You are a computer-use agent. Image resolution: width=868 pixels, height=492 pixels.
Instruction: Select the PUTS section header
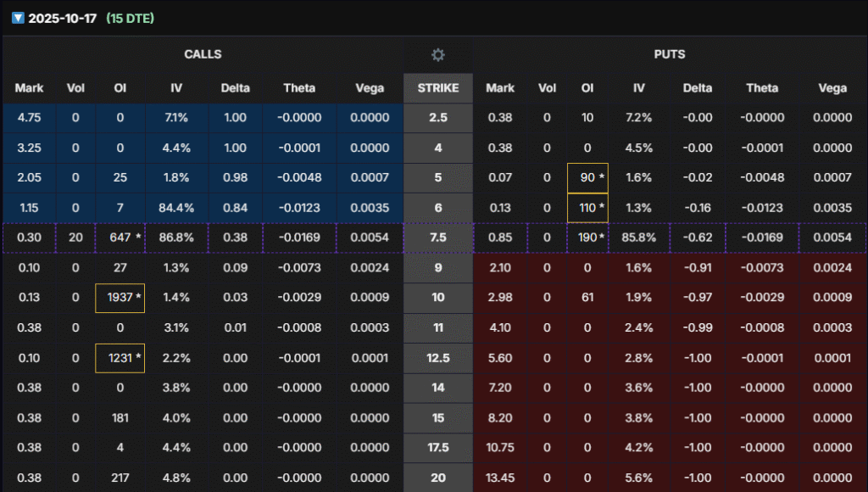point(670,54)
